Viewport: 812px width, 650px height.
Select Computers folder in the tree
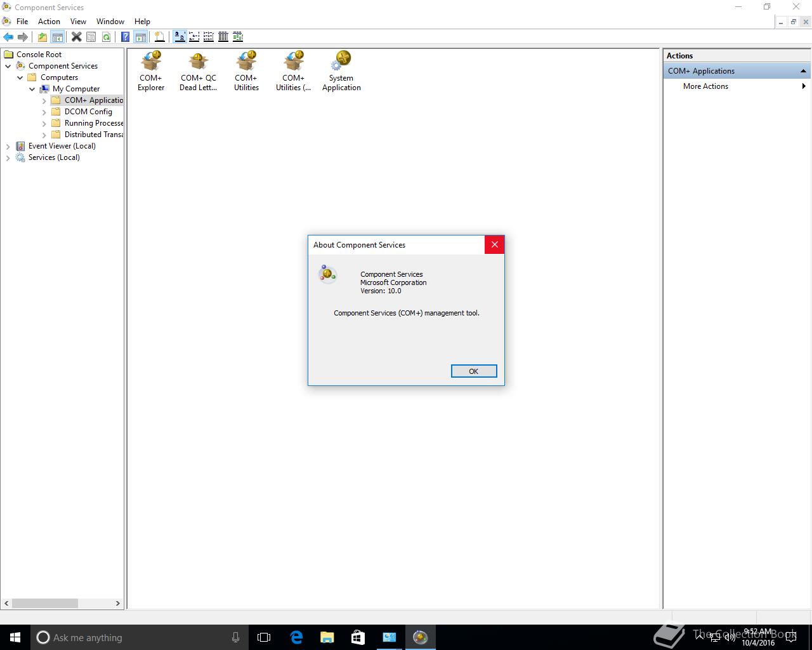pos(60,77)
